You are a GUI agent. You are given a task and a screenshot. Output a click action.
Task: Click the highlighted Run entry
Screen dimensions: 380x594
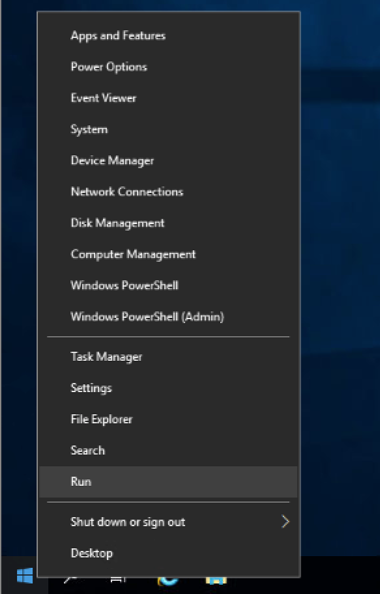(x=168, y=481)
